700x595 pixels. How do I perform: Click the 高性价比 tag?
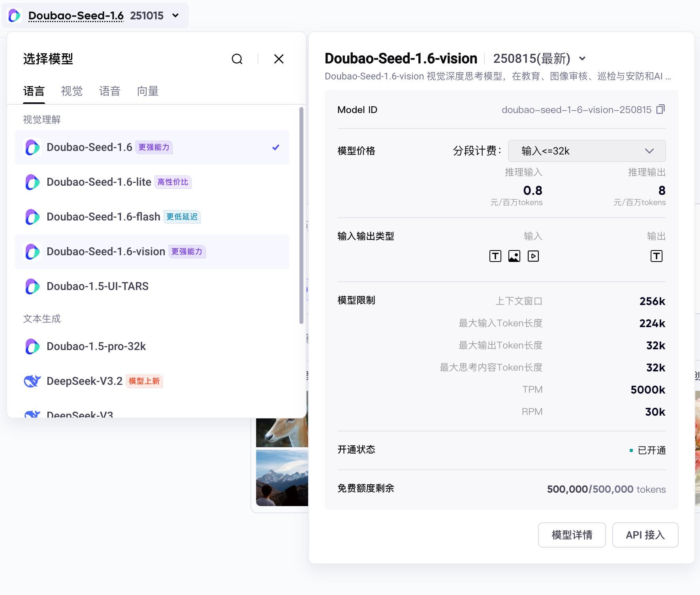(x=173, y=182)
